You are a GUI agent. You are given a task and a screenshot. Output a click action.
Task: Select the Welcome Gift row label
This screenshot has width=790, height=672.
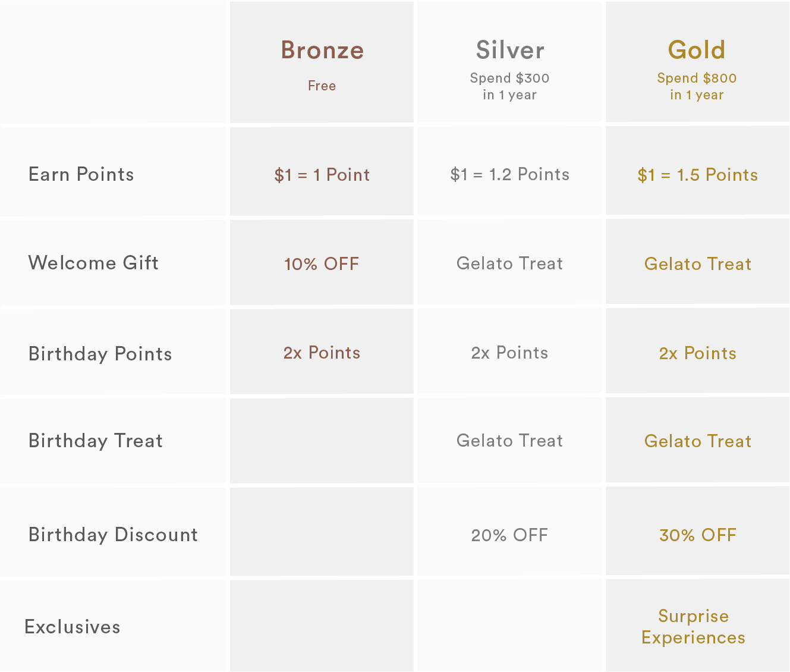click(x=93, y=263)
